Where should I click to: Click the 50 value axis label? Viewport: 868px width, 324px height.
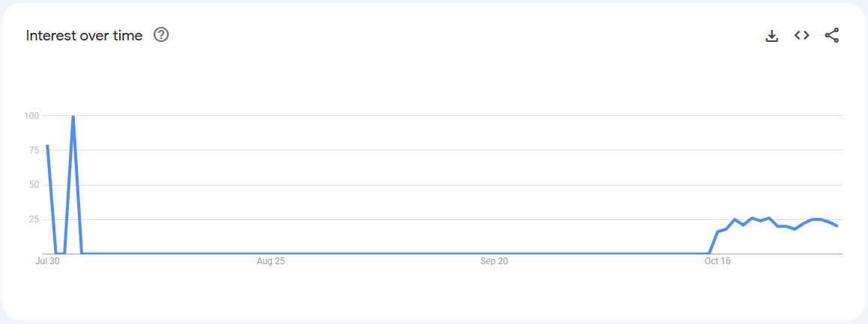click(x=34, y=185)
